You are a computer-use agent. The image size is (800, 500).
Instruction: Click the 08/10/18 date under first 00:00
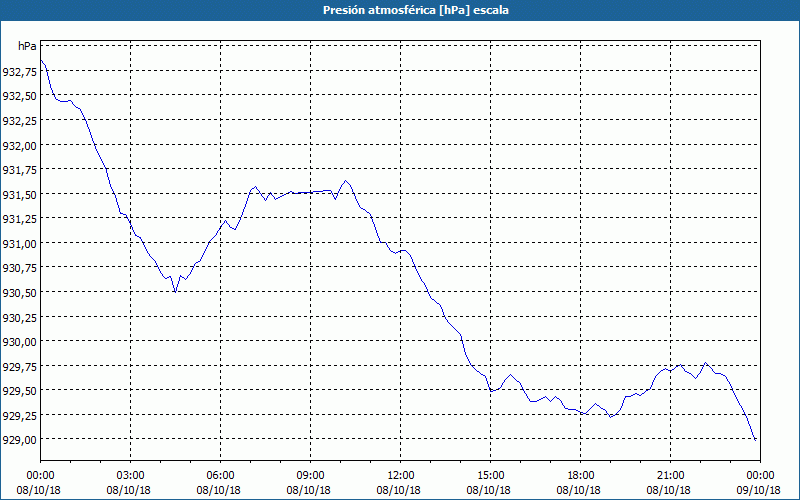(38, 490)
